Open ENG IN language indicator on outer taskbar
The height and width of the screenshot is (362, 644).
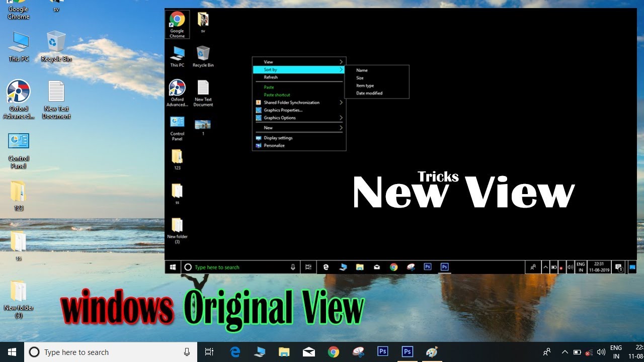coord(616,352)
